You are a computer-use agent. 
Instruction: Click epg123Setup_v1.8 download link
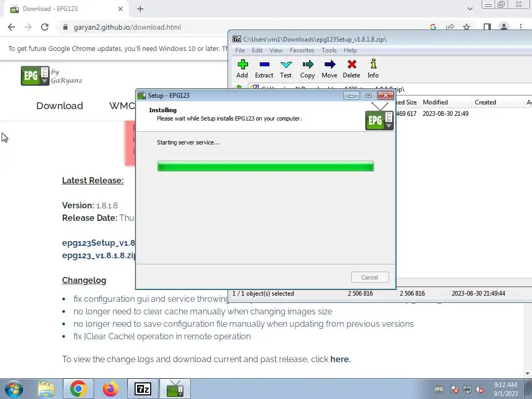pyautogui.click(x=98, y=243)
